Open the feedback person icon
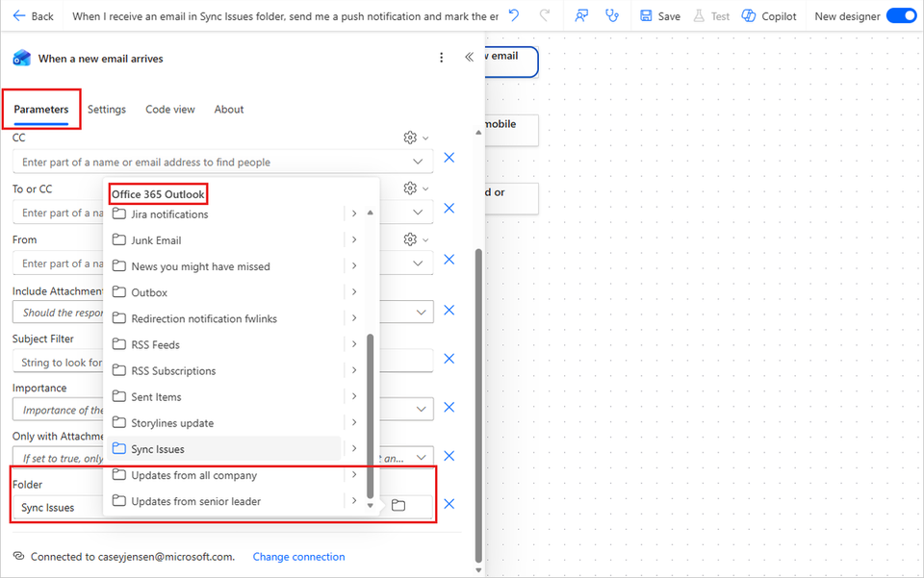Screen dimensions: 924x578 [x=581, y=16]
